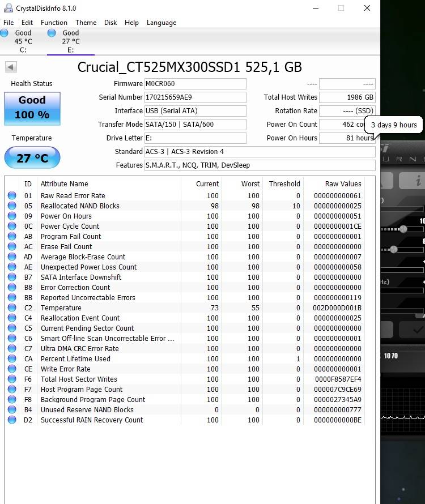Open the File menu
Image resolution: width=425 pixels, height=504 pixels.
[8, 23]
